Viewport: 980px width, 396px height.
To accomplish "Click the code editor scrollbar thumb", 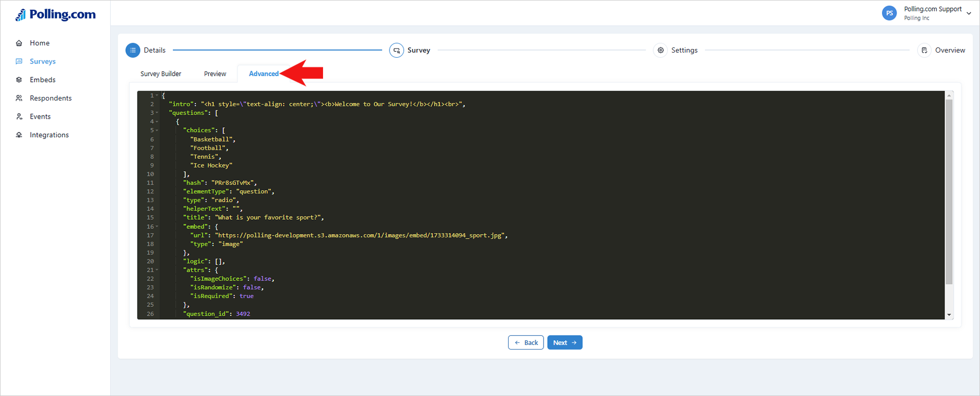I will coord(949,192).
